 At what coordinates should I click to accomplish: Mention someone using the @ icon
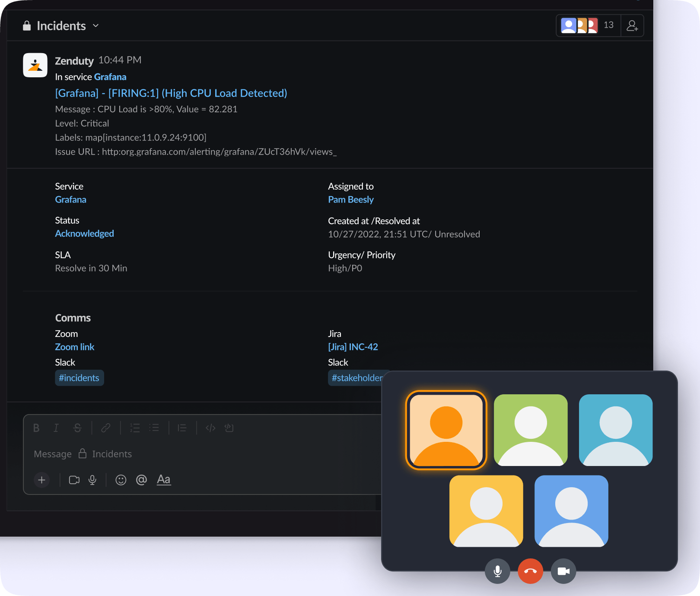141,480
